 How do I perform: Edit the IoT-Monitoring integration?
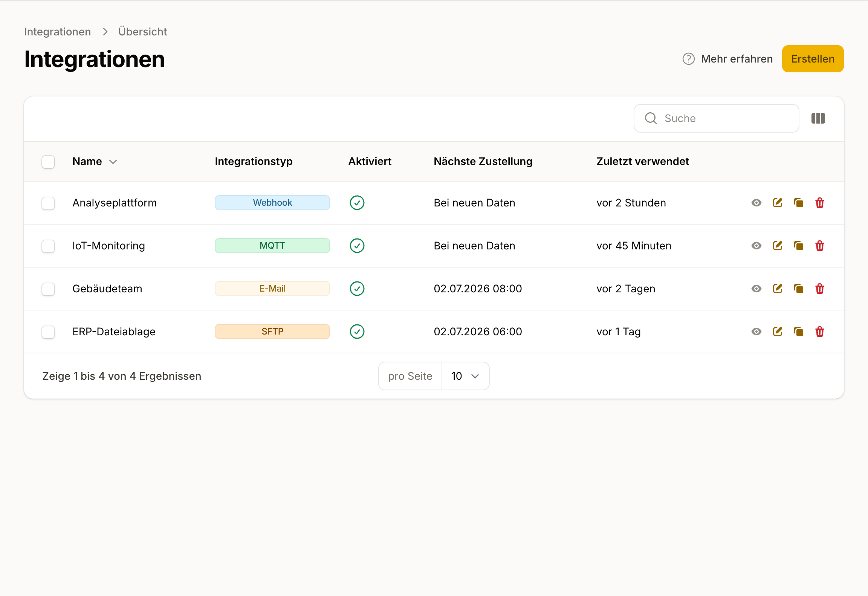tap(777, 246)
